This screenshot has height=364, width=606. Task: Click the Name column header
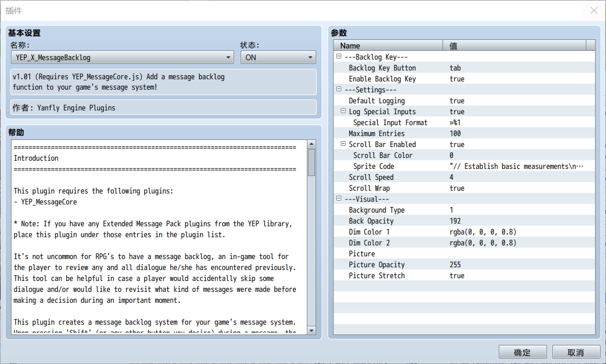388,45
